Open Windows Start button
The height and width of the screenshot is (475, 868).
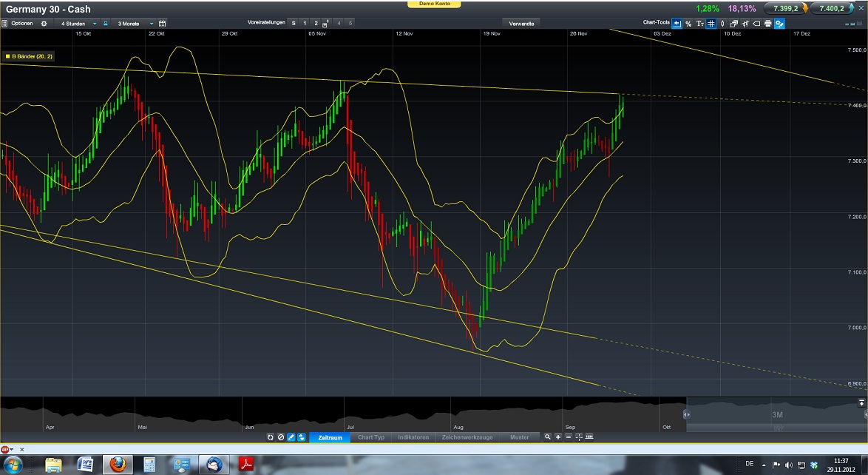pos(12,464)
